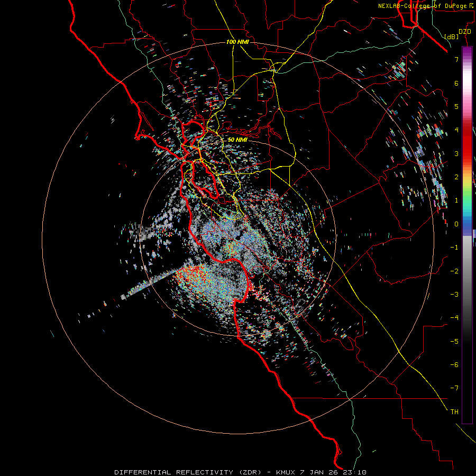Select the 2 dB scale value
Screen dimensions: 476x476
click(456, 177)
